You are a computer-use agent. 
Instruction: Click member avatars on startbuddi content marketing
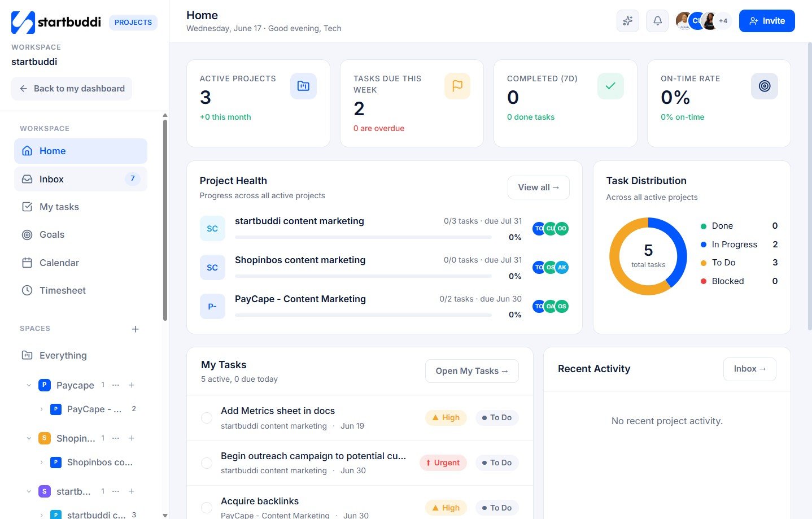551,229
